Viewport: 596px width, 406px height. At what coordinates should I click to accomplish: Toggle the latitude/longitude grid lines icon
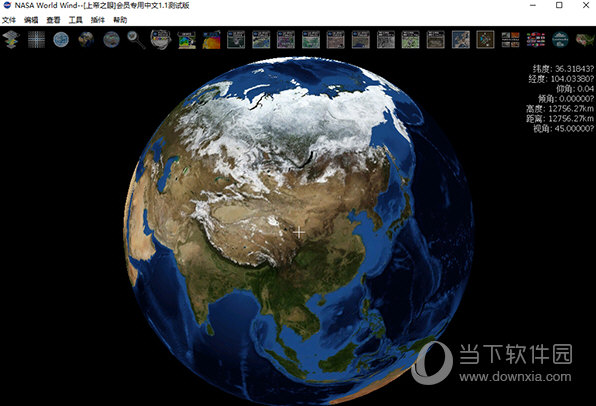click(36, 39)
